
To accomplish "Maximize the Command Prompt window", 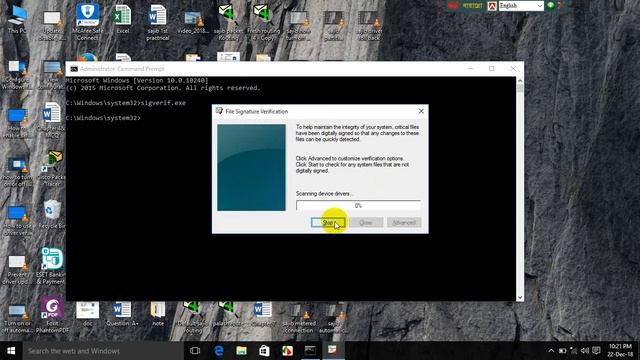I will point(492,69).
